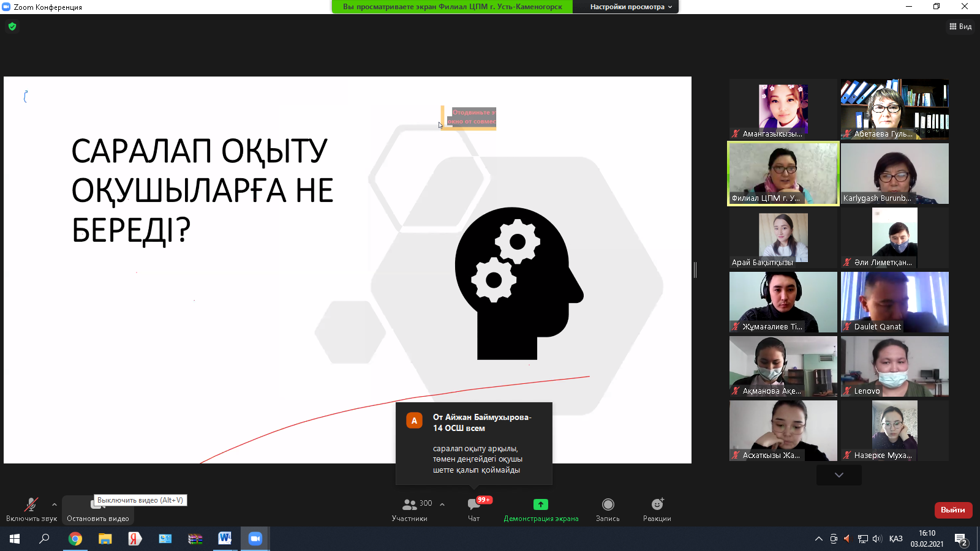Start recording with Запись icon
Viewport: 980px width, 551px height.
tap(608, 504)
